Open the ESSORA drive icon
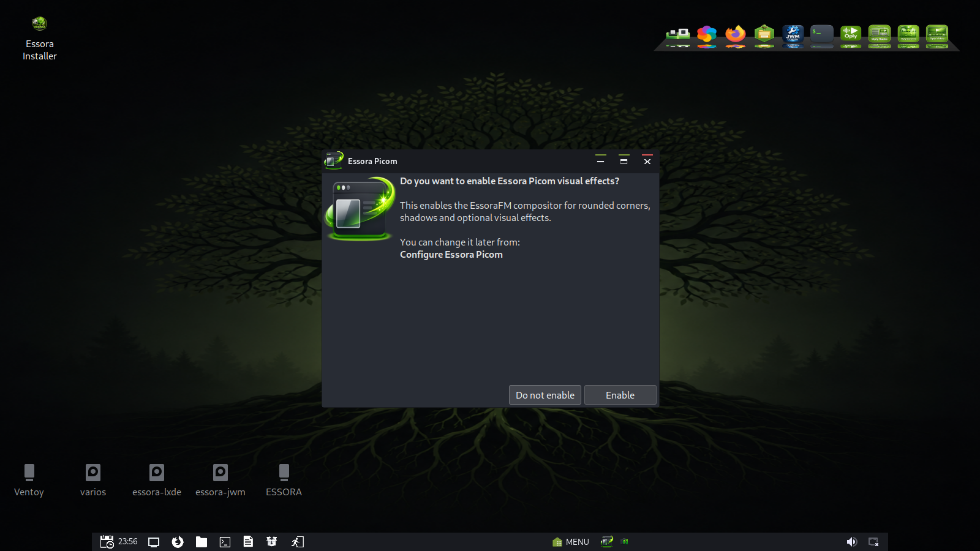Viewport: 980px width, 551px height. [284, 480]
